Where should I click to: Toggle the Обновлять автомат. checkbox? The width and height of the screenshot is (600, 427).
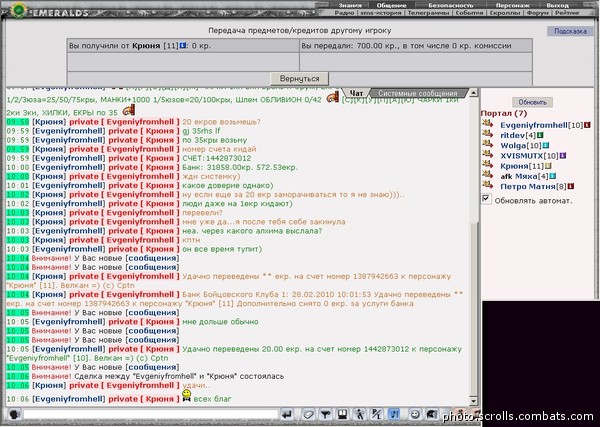tap(486, 199)
